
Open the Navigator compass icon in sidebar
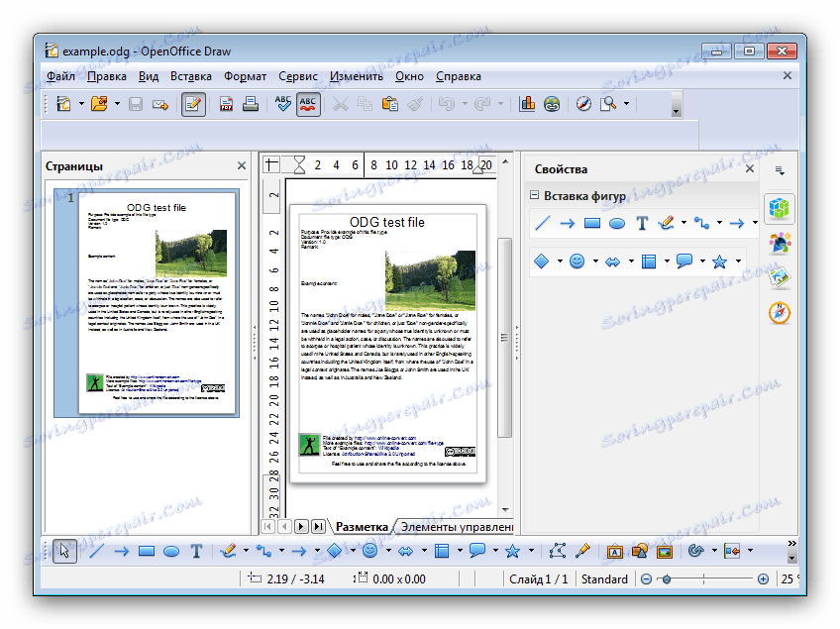coord(779,313)
